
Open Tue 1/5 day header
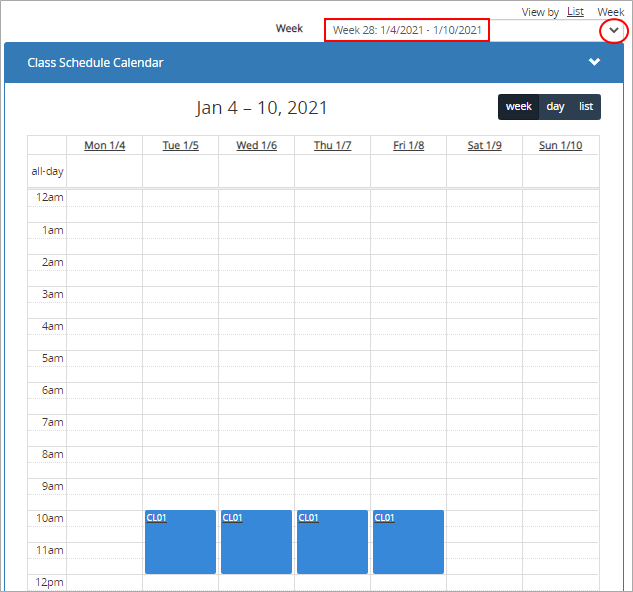coord(181,146)
